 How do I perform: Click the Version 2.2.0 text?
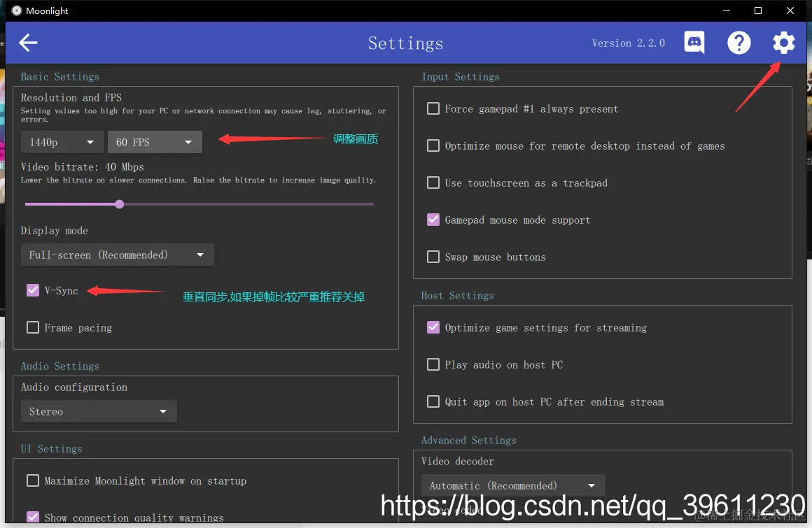click(x=628, y=43)
